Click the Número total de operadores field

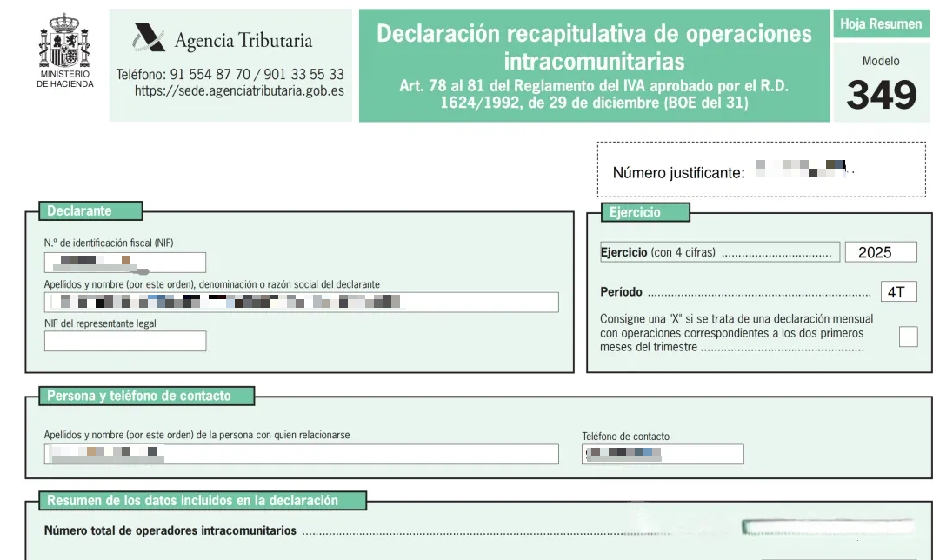tap(828, 528)
